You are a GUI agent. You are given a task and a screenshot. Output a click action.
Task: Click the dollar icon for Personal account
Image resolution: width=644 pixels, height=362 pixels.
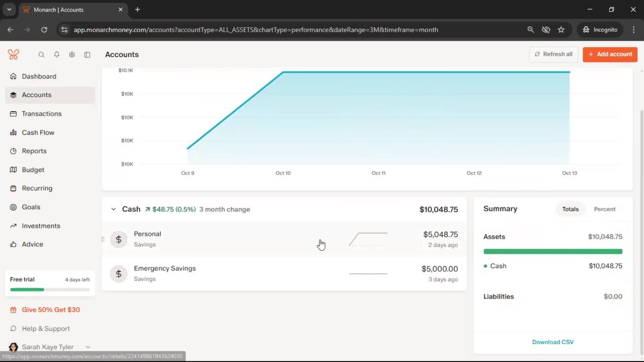[119, 239]
